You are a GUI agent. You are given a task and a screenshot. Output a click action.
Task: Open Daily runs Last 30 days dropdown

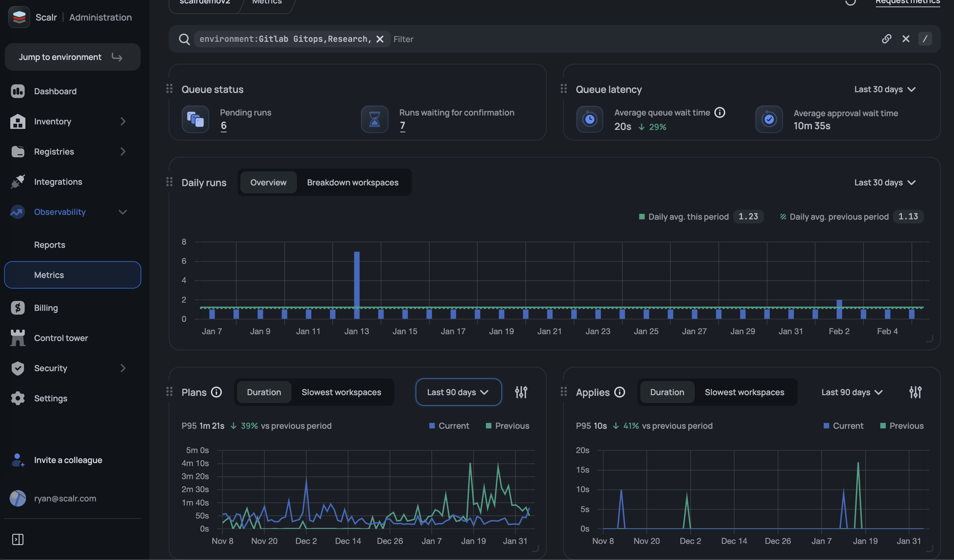pos(884,182)
